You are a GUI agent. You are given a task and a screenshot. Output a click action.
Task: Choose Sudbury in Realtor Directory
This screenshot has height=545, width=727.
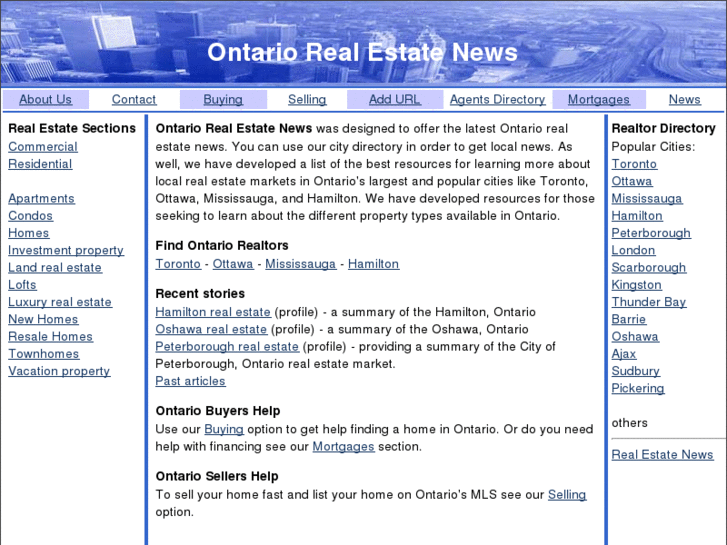pos(636,371)
